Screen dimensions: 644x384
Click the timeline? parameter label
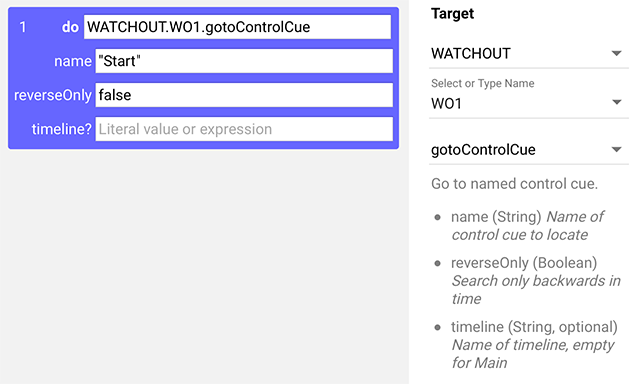62,129
